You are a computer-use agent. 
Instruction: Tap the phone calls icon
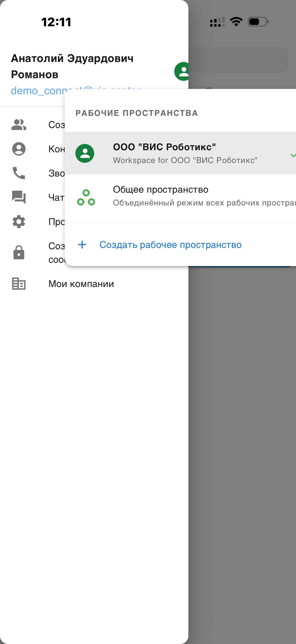[x=19, y=173]
